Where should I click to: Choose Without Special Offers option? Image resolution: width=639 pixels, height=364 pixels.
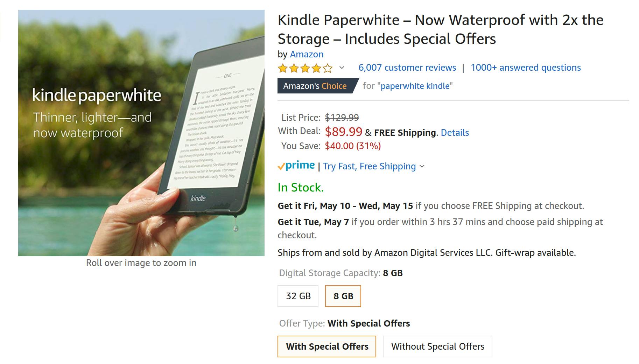pyautogui.click(x=437, y=346)
